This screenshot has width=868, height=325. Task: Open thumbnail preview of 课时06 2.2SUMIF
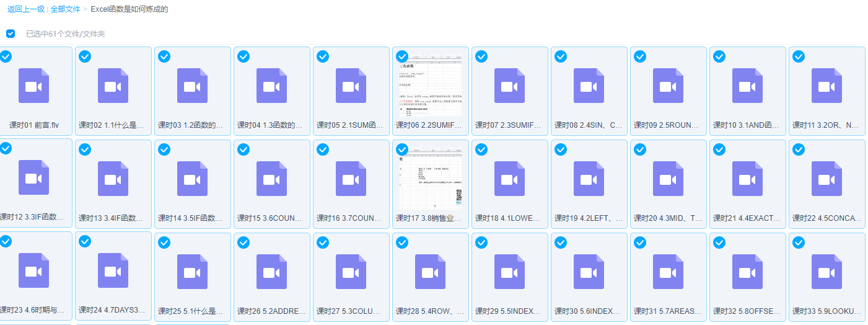[430, 86]
